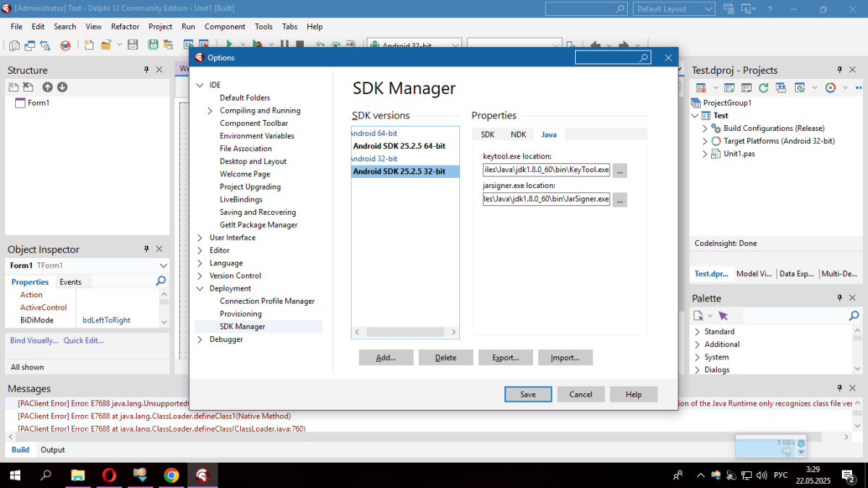Screen dimensions: 868x488
Task: Open the Default Layout dropdown
Action: (x=675, y=9)
